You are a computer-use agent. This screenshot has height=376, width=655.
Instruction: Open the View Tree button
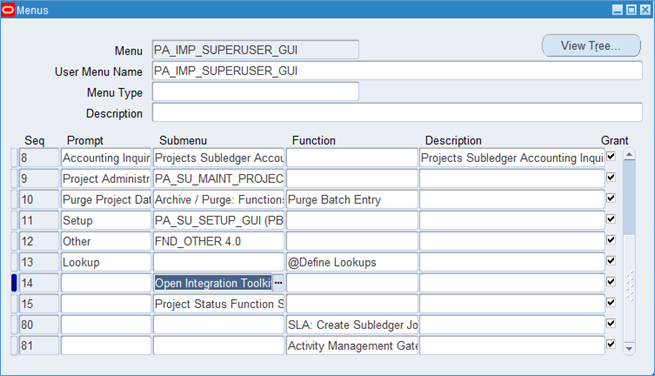[x=591, y=46]
